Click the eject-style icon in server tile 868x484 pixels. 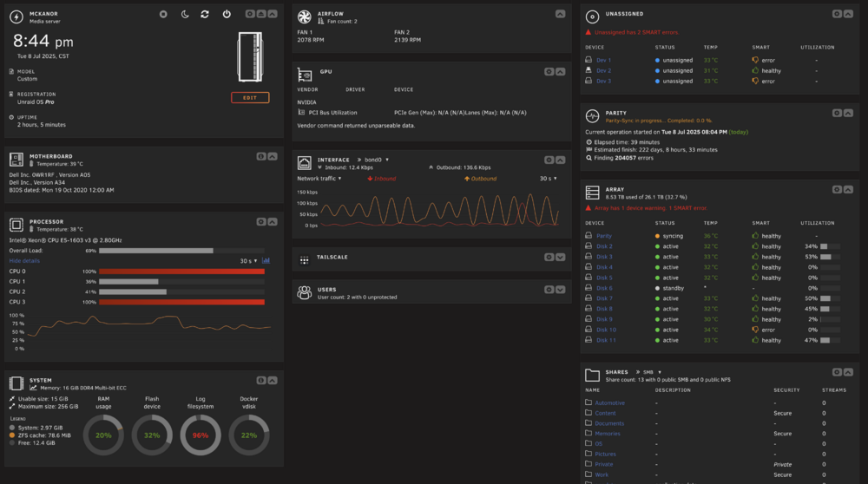[x=261, y=14]
